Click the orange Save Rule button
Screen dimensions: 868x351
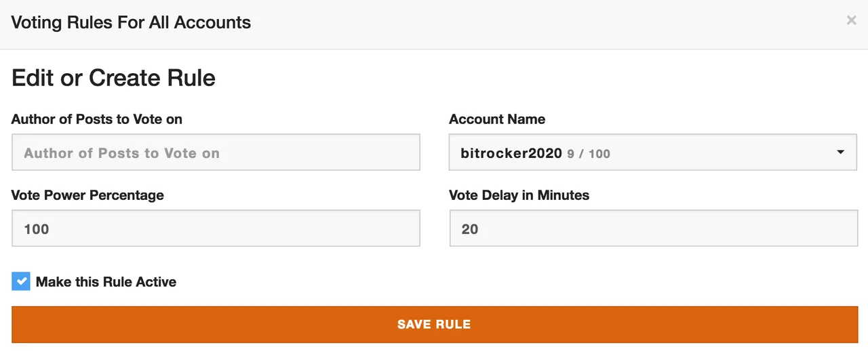click(x=434, y=325)
